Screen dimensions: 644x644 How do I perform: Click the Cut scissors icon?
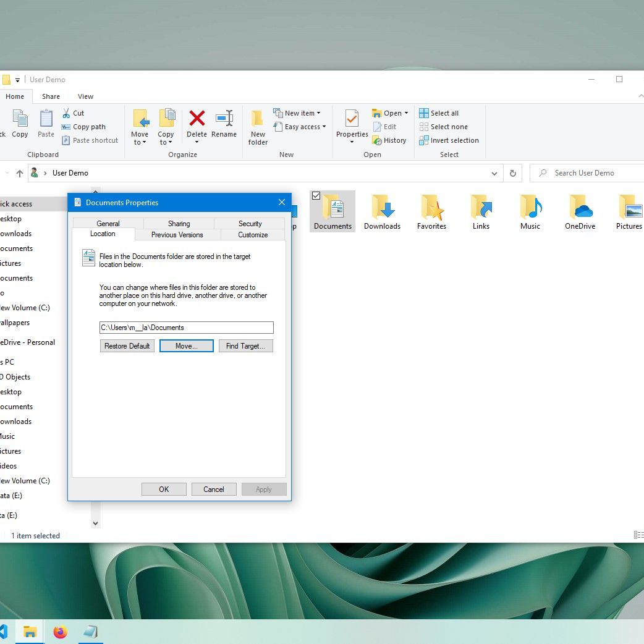66,113
